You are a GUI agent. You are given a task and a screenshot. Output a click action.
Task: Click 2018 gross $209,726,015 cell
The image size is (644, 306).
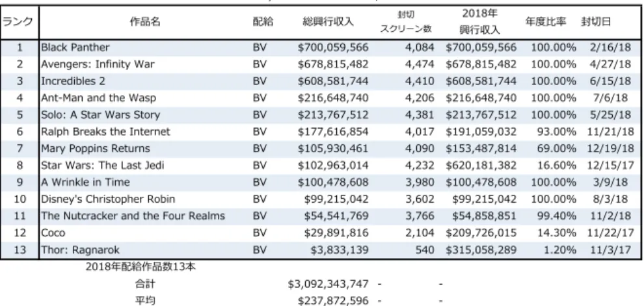[x=481, y=233]
